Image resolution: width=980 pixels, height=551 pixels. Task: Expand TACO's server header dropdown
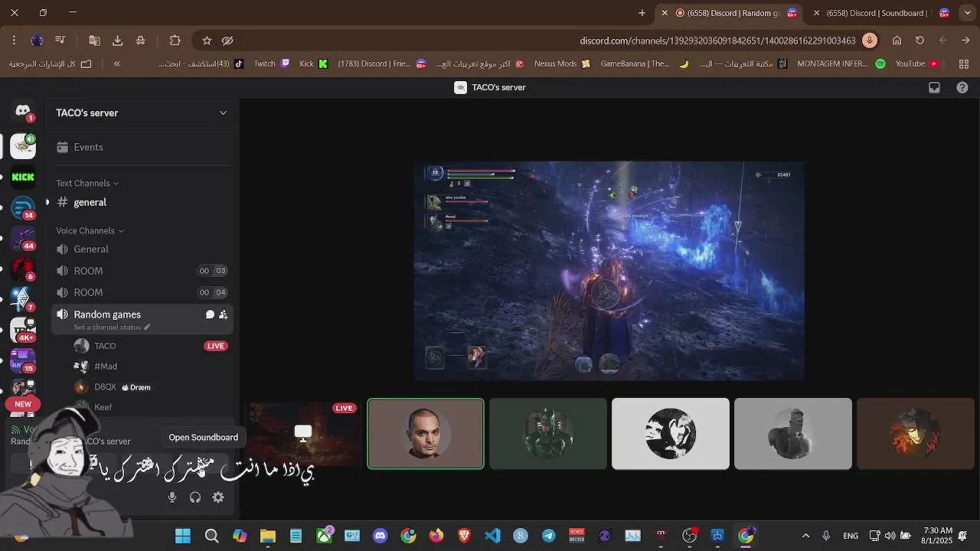coord(223,112)
